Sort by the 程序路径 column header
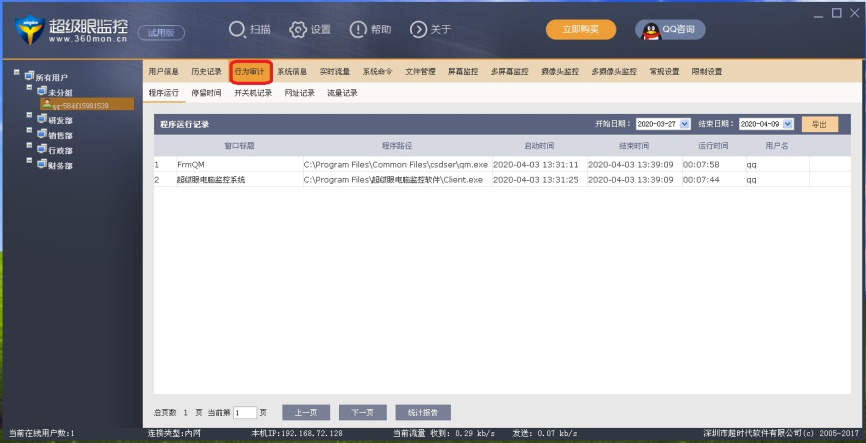Viewport: 866px width, 443px height. click(x=398, y=146)
